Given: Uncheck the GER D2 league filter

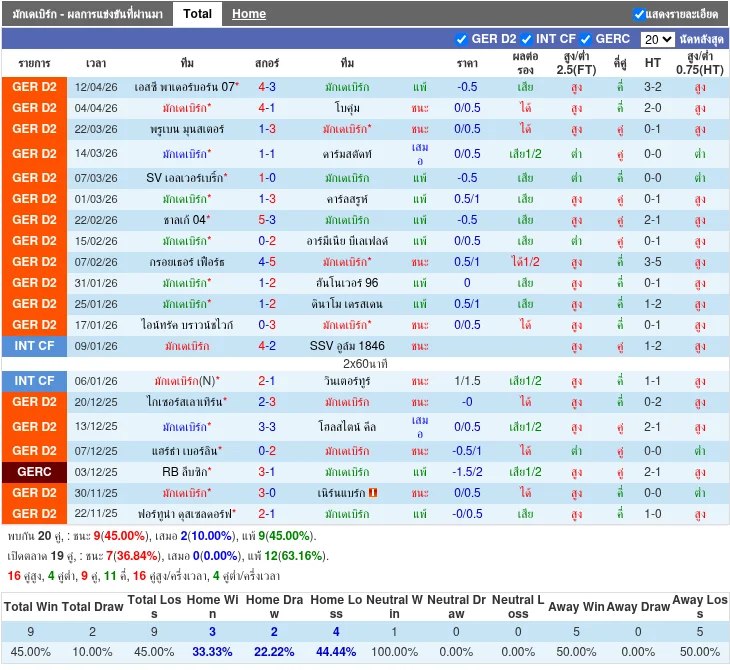Looking at the screenshot, I should point(461,39).
